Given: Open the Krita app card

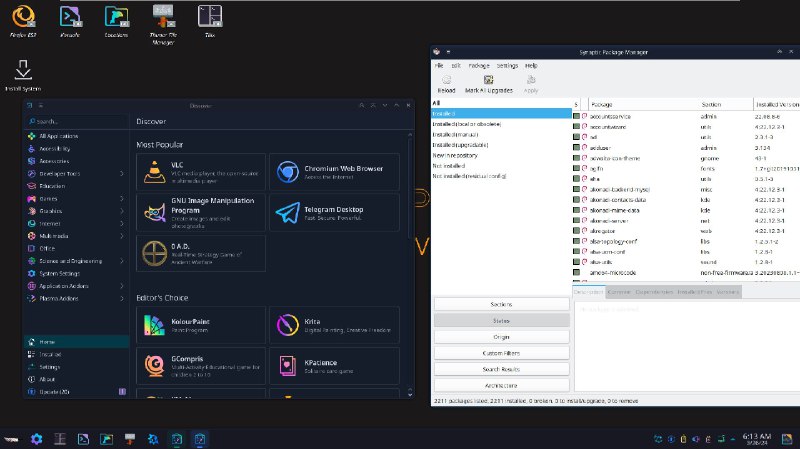Looking at the screenshot, I should point(334,325).
